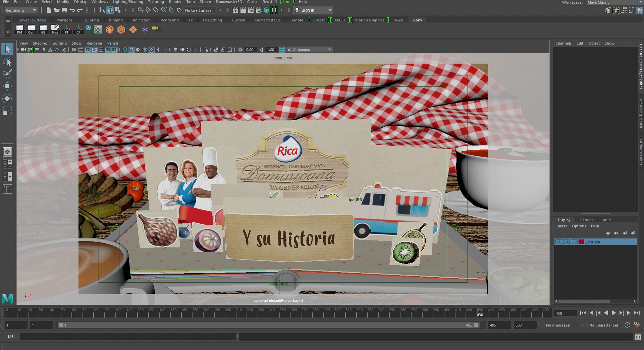Expand the sRGB gamma view transform dropdown
This screenshot has width=644, height=350.
(330, 50)
